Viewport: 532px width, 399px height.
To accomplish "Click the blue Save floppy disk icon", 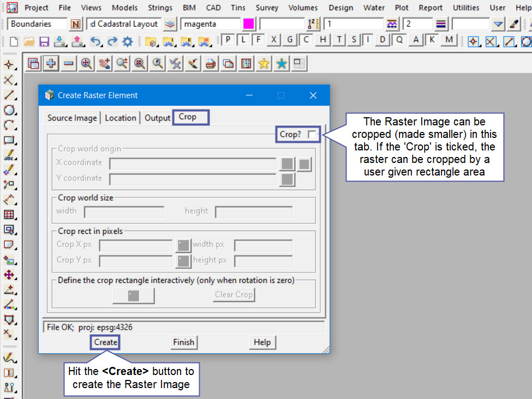I will 44,41.
